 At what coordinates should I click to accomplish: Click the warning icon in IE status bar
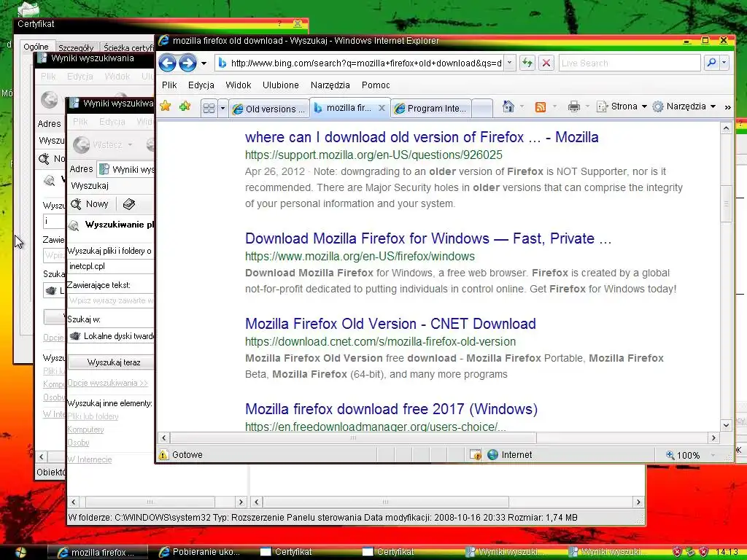[x=164, y=455]
